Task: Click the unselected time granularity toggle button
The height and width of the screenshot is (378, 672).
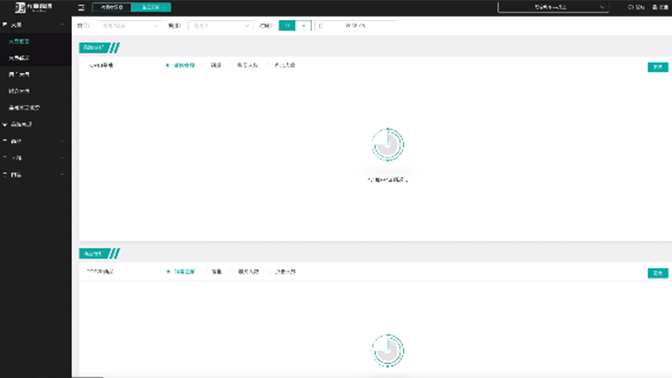Action: click(x=303, y=26)
